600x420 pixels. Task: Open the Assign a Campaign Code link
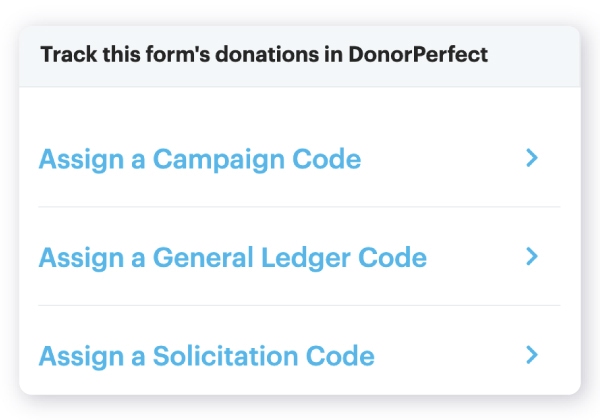tap(199, 159)
